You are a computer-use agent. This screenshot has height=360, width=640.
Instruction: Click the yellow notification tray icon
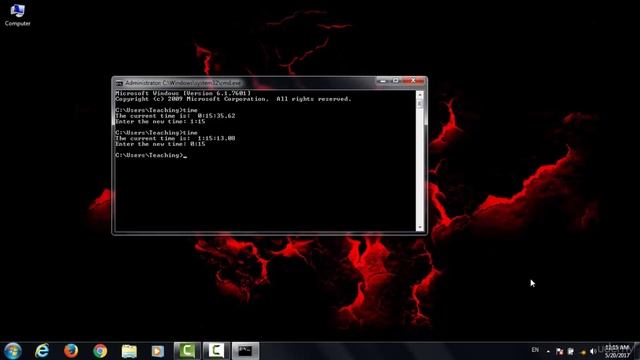(582, 352)
